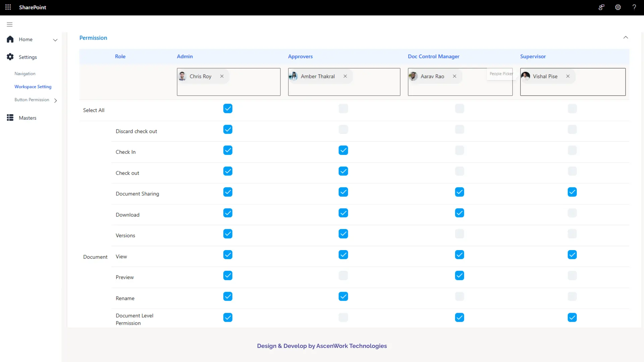Uncheck Select All for Admin
The image size is (644, 362).
[228, 108]
